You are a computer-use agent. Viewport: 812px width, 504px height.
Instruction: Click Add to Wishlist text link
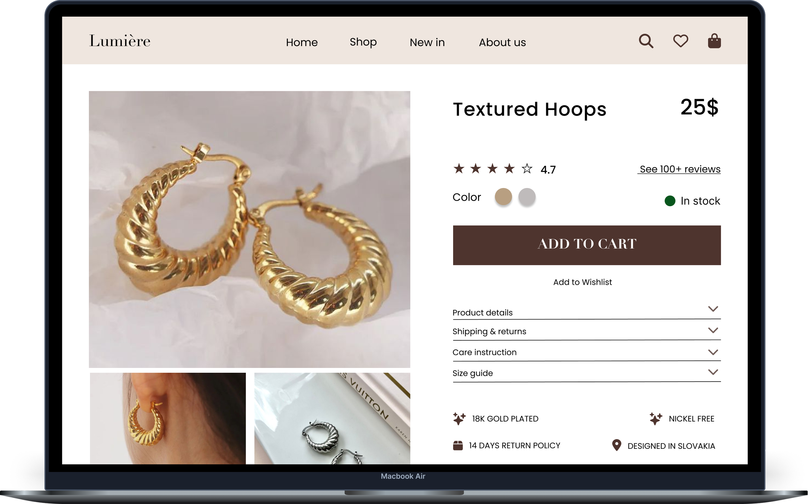582,282
